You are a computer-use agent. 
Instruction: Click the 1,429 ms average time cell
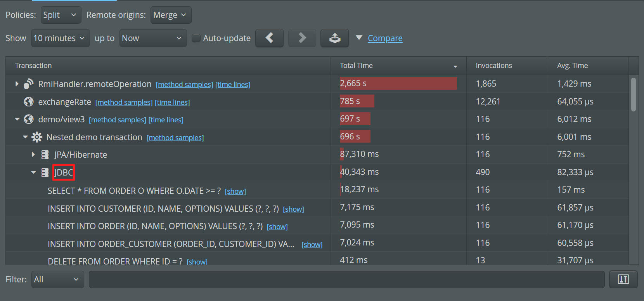pyautogui.click(x=588, y=84)
